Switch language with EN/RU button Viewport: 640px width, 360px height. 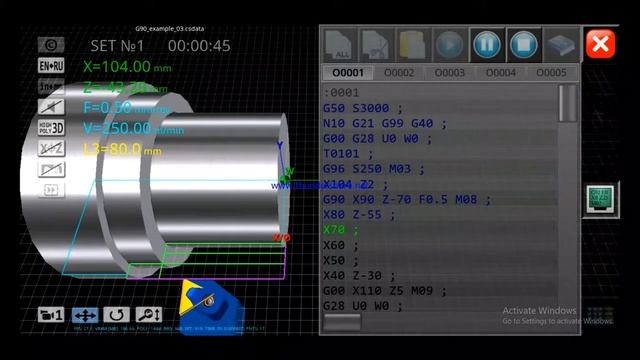pyautogui.click(x=51, y=65)
